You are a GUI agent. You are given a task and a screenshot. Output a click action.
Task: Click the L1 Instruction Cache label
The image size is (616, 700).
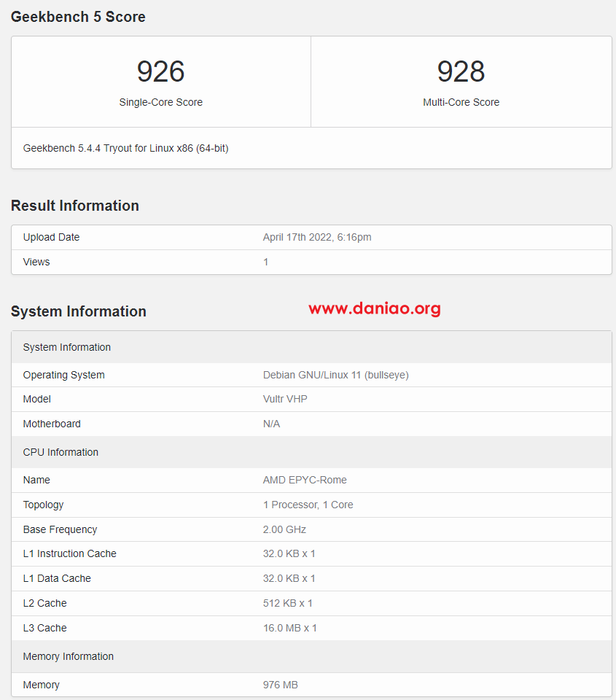(x=70, y=553)
